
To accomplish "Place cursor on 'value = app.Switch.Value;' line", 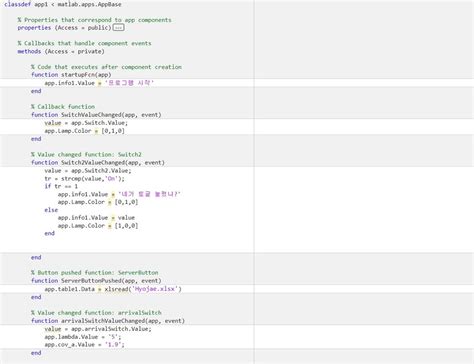I will [86, 123].
